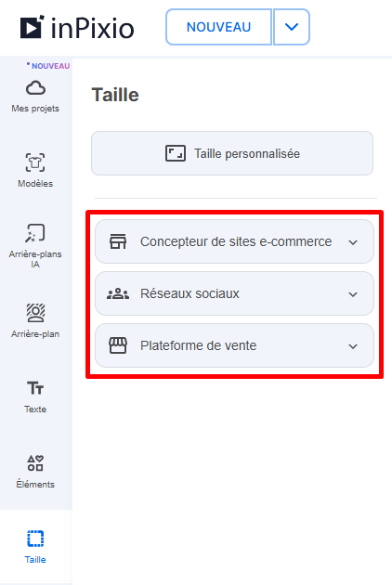This screenshot has width=392, height=585.
Task: Open the NOUVEAU dropdown arrow
Action: pyautogui.click(x=292, y=27)
